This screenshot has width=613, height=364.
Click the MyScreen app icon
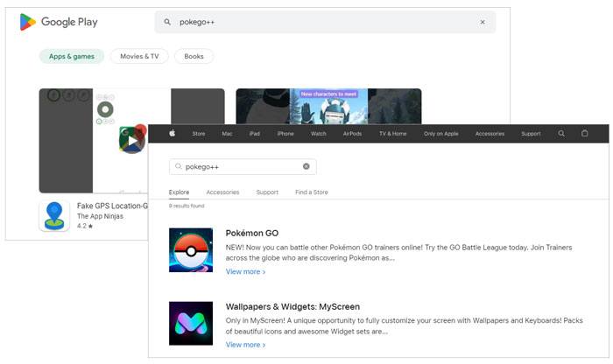click(191, 324)
